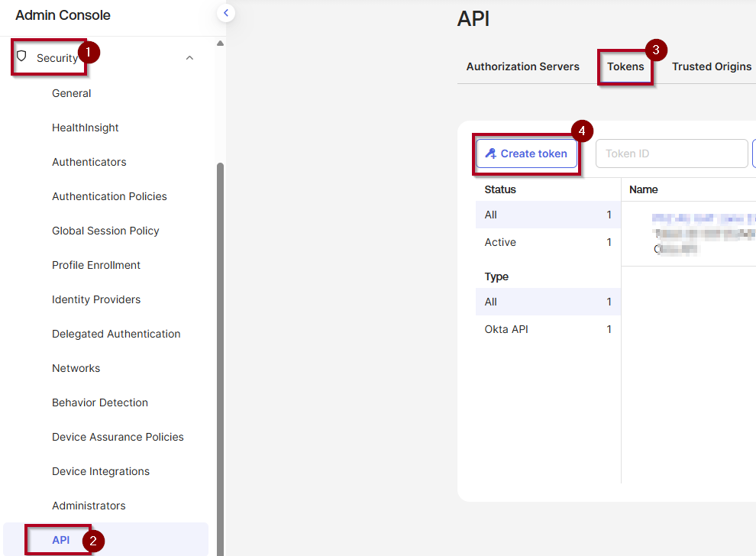Screen dimensions: 756x556
Task: Navigate to Identity Providers
Action: (96, 299)
